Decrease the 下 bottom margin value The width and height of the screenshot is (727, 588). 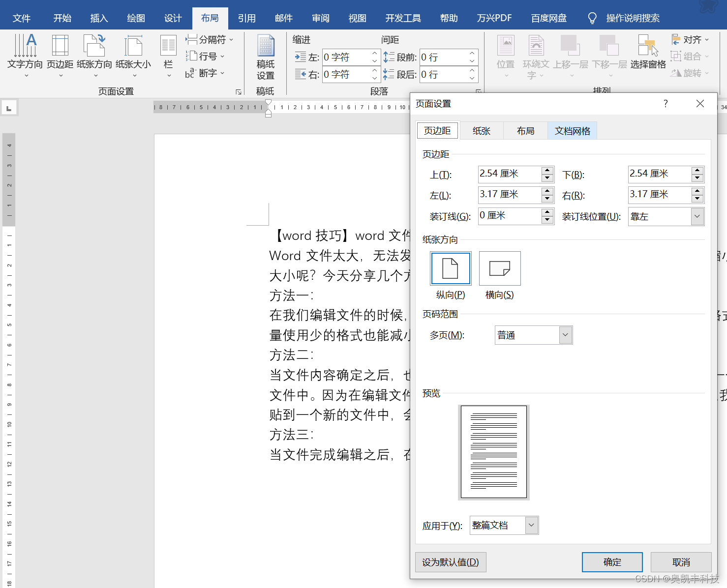click(697, 178)
